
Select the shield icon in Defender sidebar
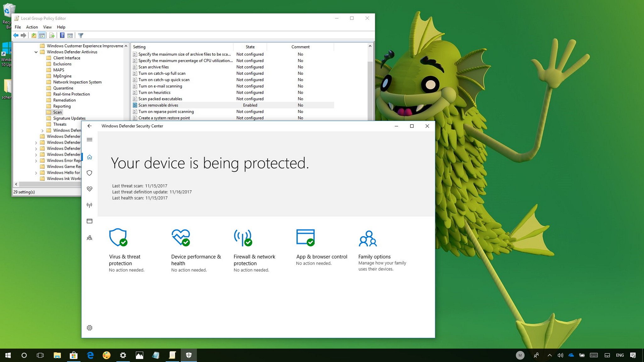click(x=90, y=173)
